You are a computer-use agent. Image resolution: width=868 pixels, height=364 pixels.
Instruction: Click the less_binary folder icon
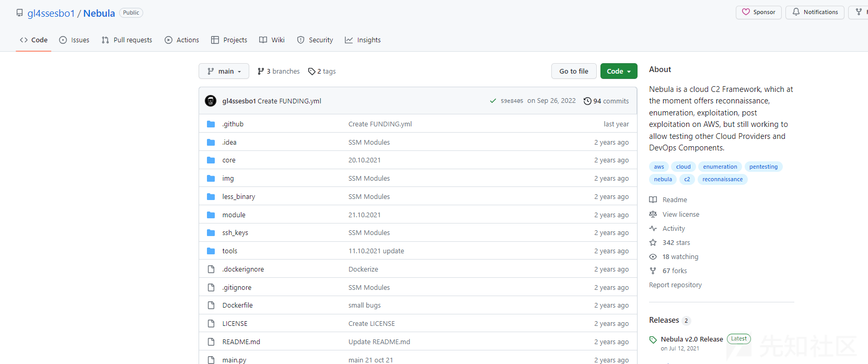(x=211, y=196)
